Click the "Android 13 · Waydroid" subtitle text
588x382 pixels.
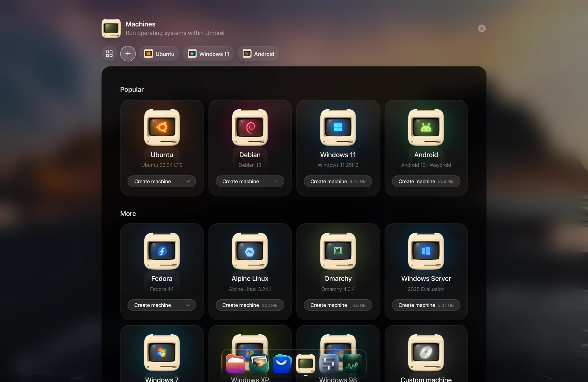(426, 165)
